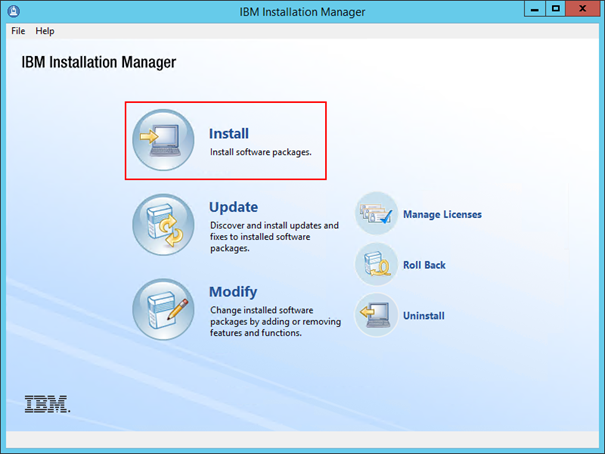
Task: Click the 'Install software packages.' description
Action: (261, 153)
